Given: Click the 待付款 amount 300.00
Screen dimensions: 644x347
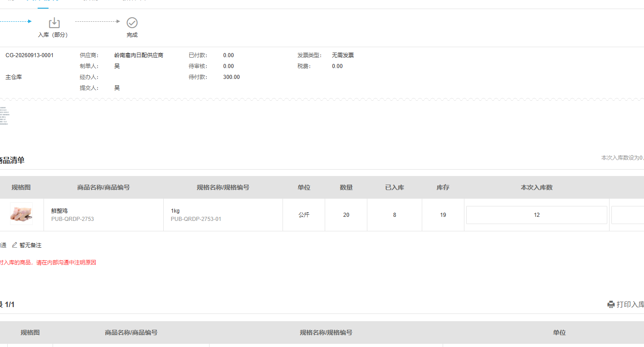Looking at the screenshot, I should pyautogui.click(x=231, y=77).
